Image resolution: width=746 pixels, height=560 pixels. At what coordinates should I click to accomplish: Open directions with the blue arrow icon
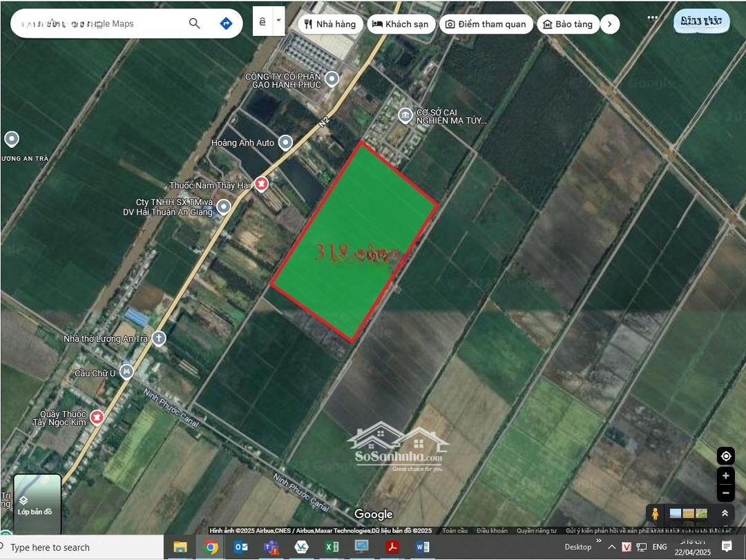226,23
